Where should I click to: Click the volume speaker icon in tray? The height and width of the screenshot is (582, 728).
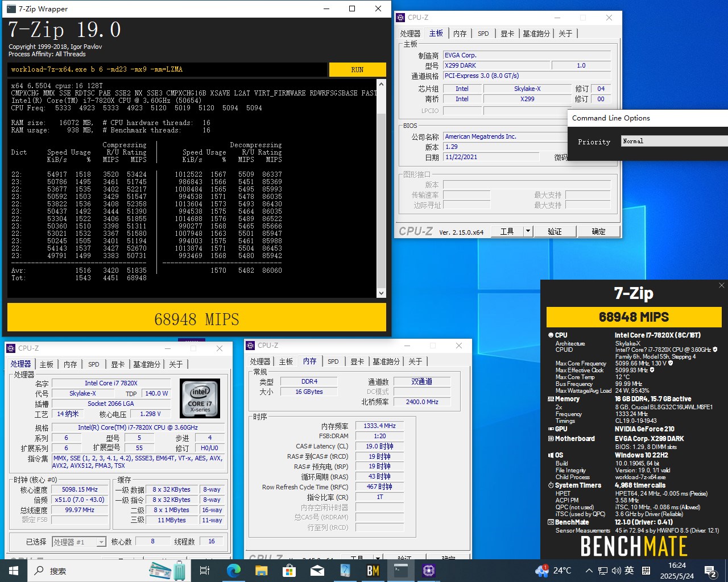(616, 571)
